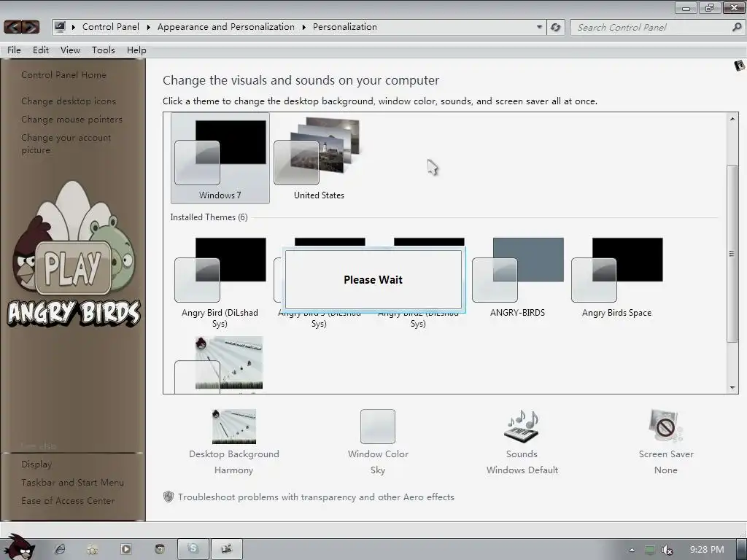Expand the arrow after Control Panel breadcrumb
Viewport: 747px width, 560px height.
point(149,27)
